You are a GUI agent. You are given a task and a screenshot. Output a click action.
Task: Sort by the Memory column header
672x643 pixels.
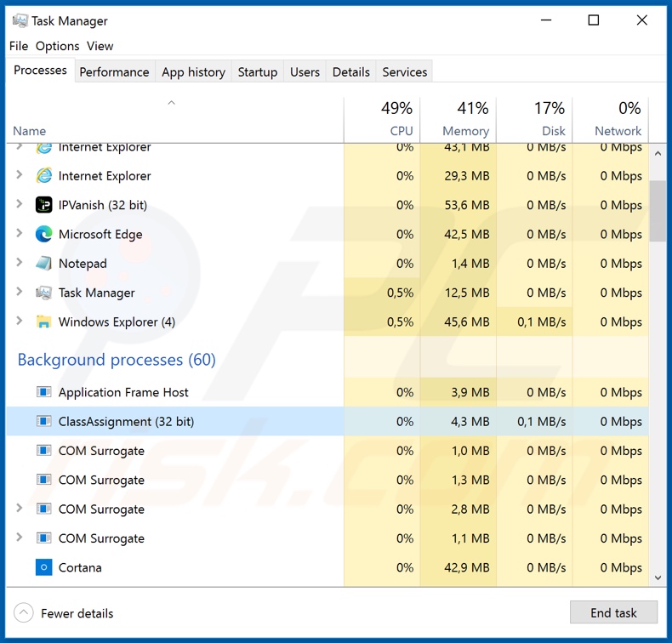[x=458, y=120]
